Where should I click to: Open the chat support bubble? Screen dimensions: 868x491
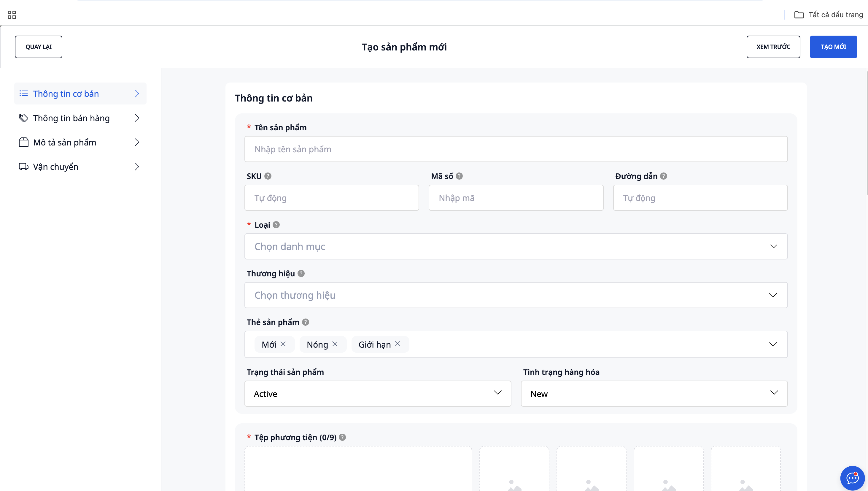pos(852,478)
